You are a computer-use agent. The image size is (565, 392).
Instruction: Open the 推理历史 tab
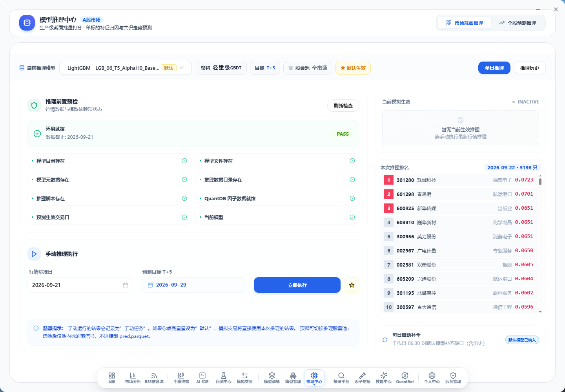pos(530,68)
